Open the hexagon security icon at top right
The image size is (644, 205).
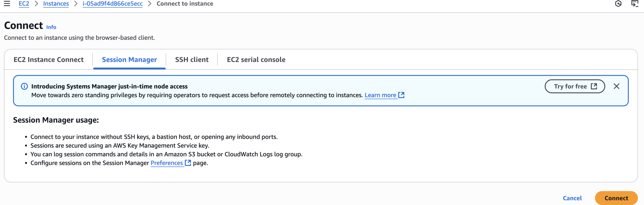pos(618,4)
